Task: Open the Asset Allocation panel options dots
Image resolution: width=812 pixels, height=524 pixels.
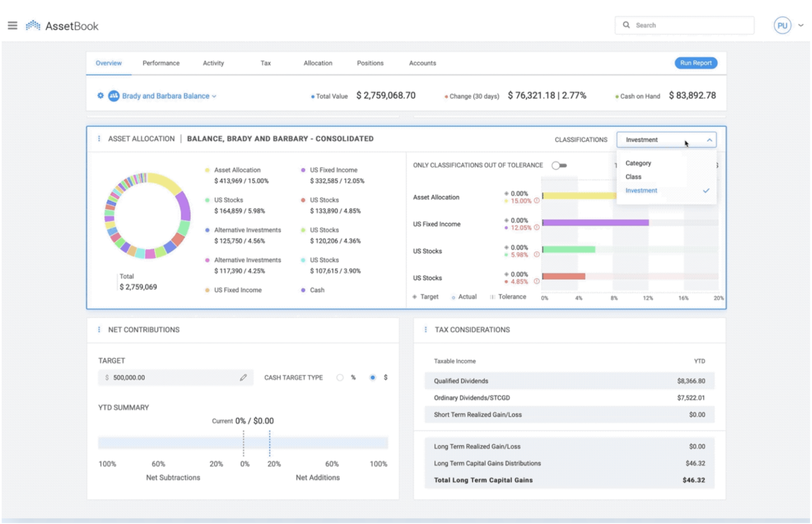Action: pos(99,139)
